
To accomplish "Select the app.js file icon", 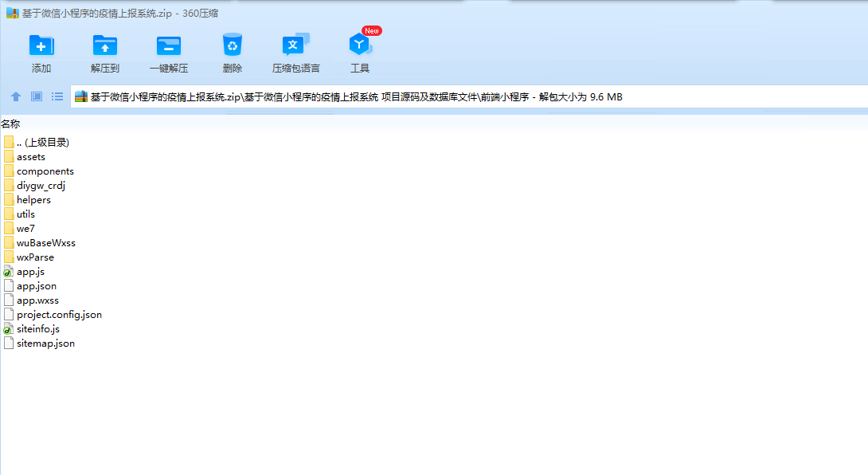I will (x=8, y=272).
